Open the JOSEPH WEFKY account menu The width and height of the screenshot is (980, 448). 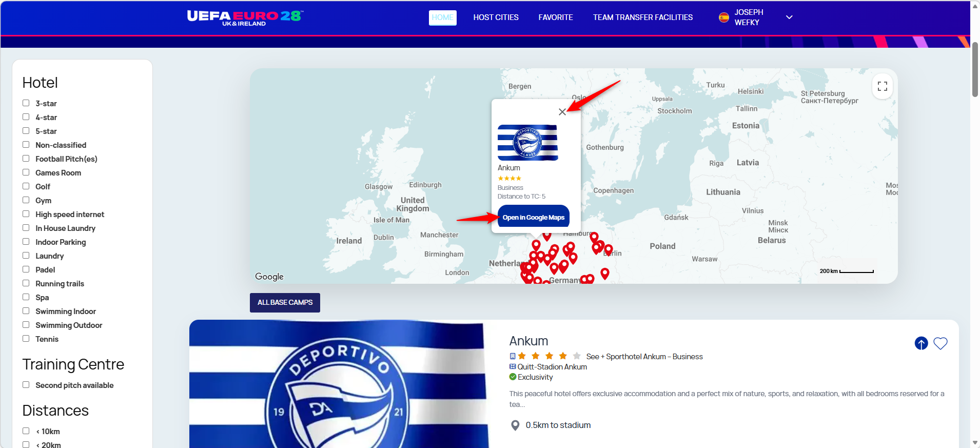[756, 17]
